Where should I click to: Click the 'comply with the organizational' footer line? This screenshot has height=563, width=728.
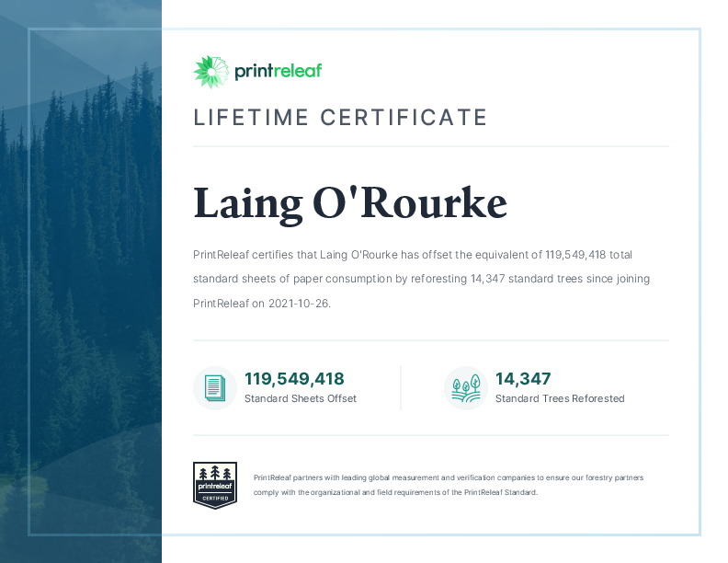click(x=395, y=492)
